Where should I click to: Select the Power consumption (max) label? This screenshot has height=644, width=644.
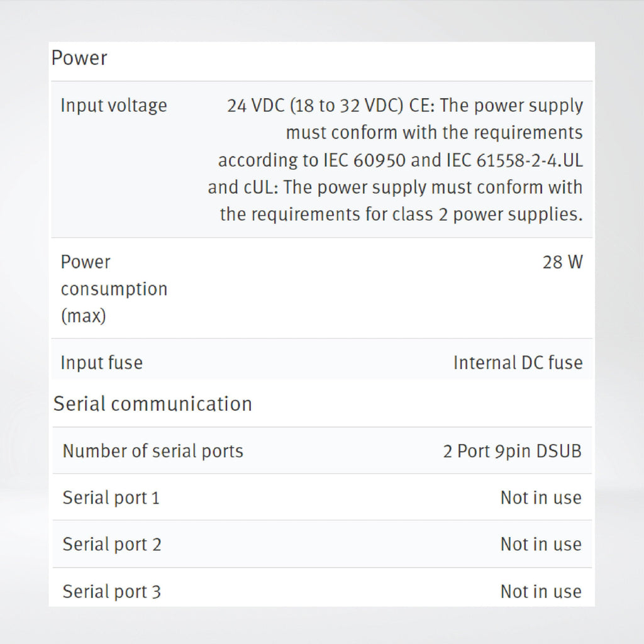click(114, 289)
